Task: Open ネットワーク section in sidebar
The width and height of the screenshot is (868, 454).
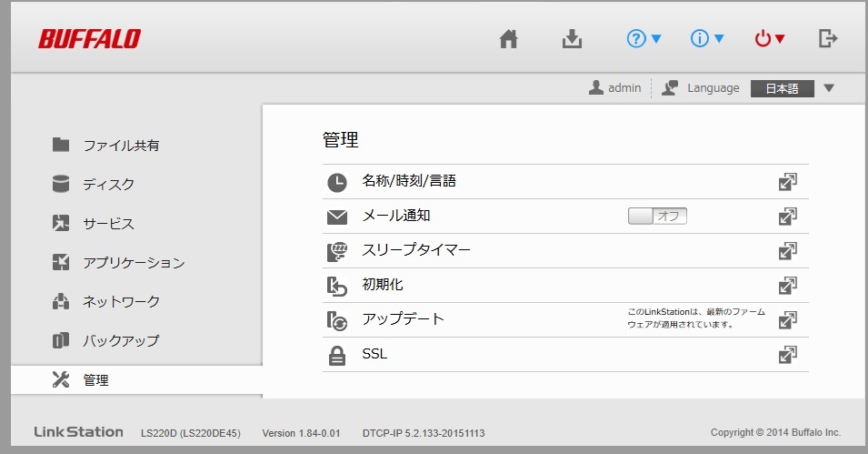Action: click(x=121, y=302)
